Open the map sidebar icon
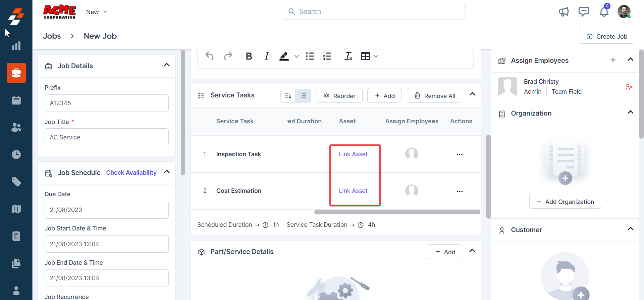The height and width of the screenshot is (300, 644). (x=16, y=209)
